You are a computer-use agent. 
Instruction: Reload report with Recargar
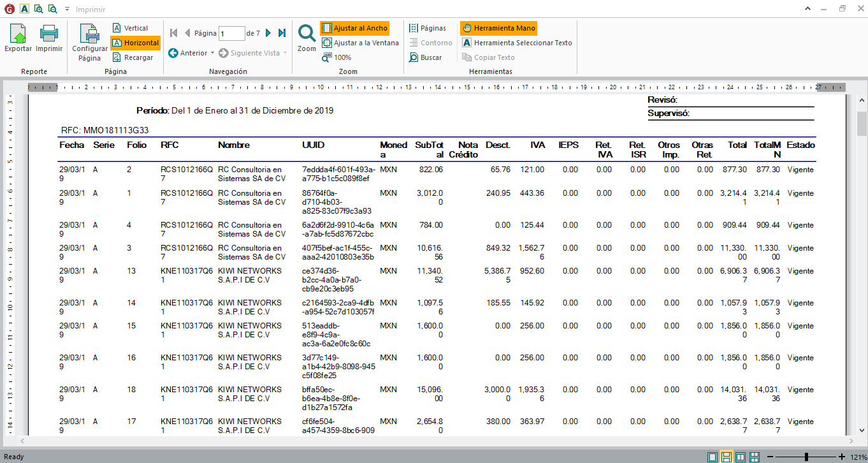point(133,57)
